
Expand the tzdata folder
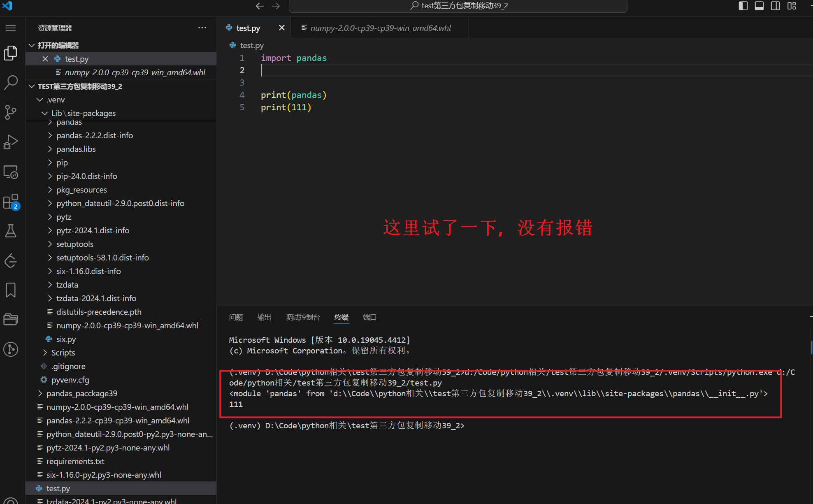pyautogui.click(x=121, y=285)
